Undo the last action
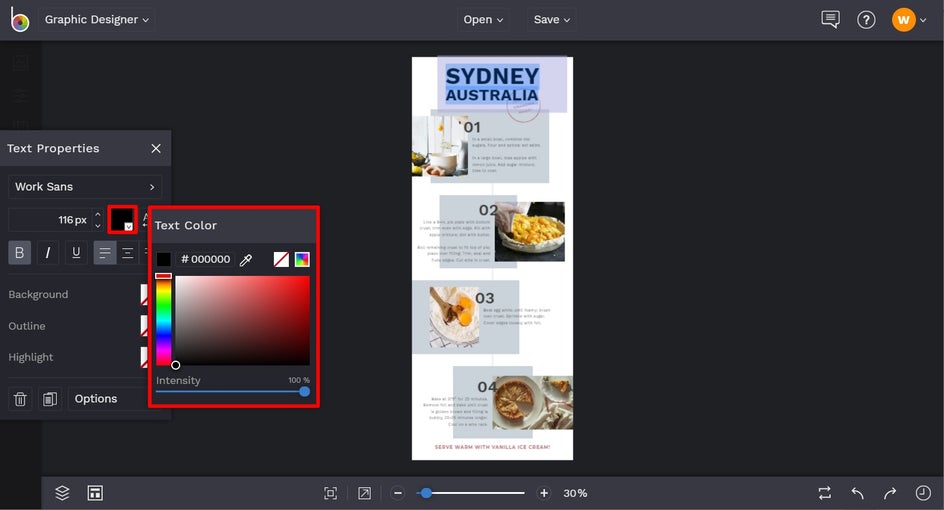944x510 pixels. 858,493
